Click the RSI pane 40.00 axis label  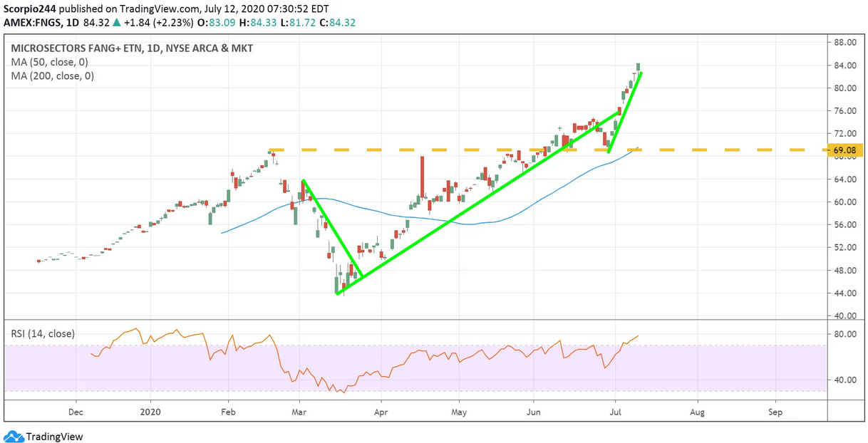845,380
